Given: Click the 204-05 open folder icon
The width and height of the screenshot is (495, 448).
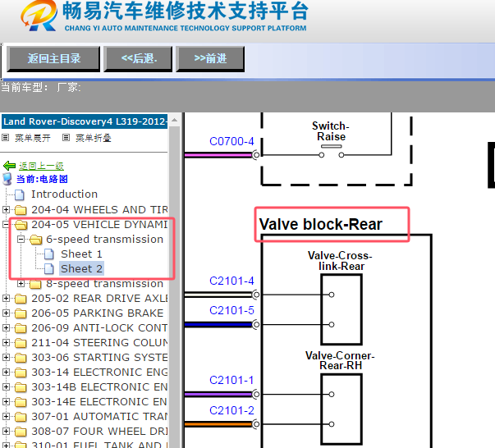Looking at the screenshot, I should pos(21,225).
